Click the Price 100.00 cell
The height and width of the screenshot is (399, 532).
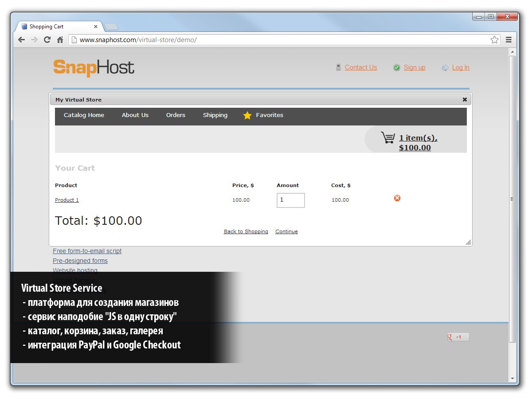241,200
